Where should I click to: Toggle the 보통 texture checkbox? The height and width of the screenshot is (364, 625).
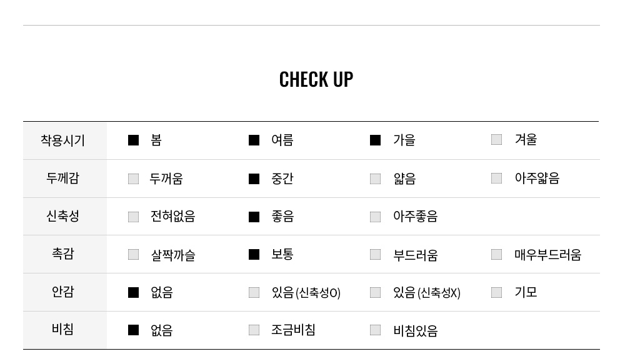(x=254, y=255)
